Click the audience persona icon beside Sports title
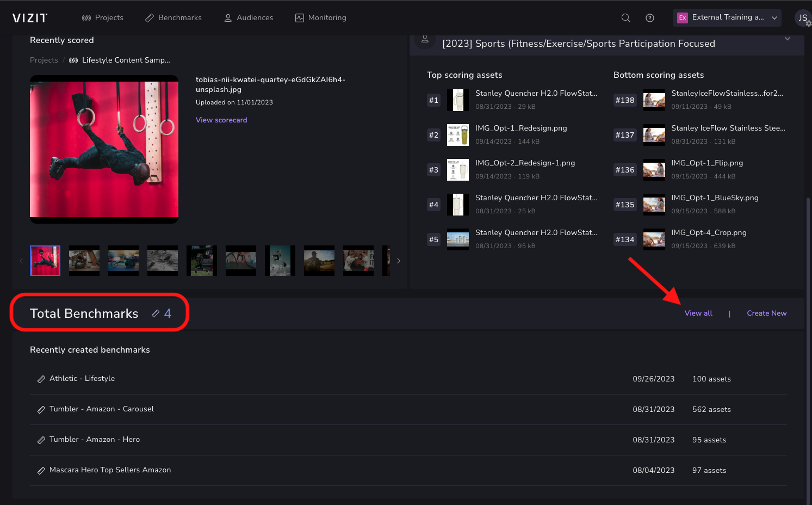This screenshot has width=812, height=505. 425,40
